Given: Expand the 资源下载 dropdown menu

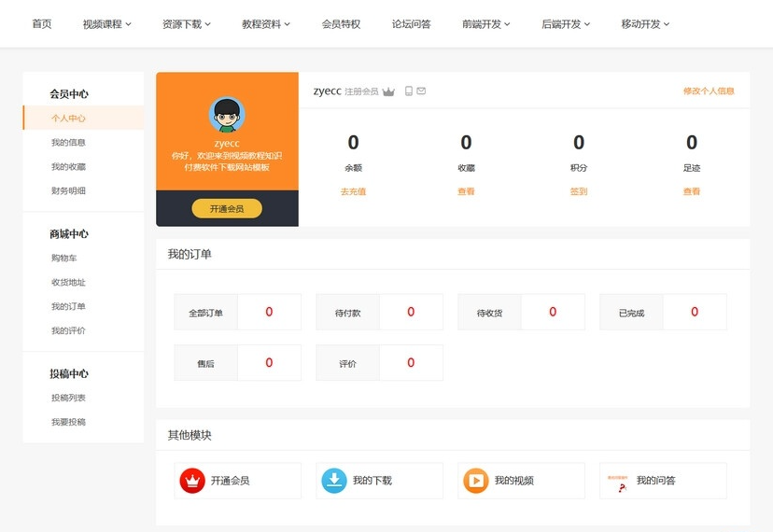Looking at the screenshot, I should point(187,24).
